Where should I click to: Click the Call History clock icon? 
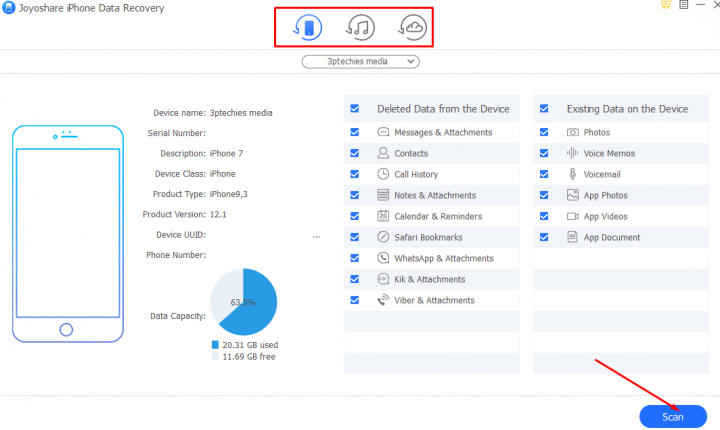383,174
